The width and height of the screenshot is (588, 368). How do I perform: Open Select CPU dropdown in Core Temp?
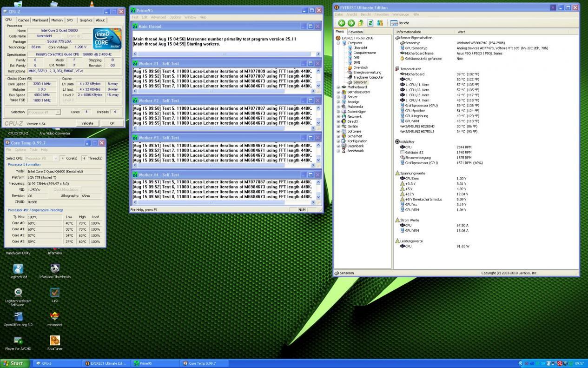click(x=42, y=159)
